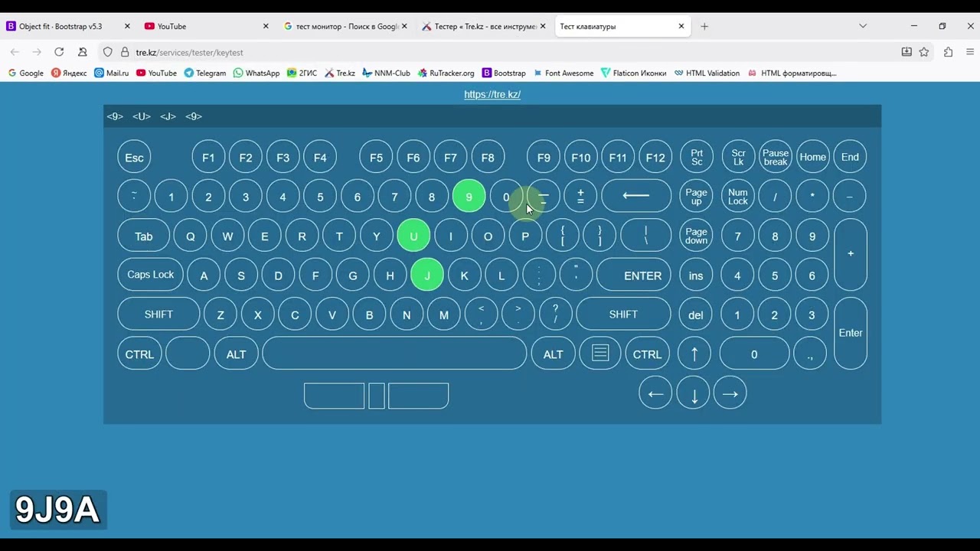The width and height of the screenshot is (980, 551).
Task: Click the Caps Lock key
Action: 150,275
